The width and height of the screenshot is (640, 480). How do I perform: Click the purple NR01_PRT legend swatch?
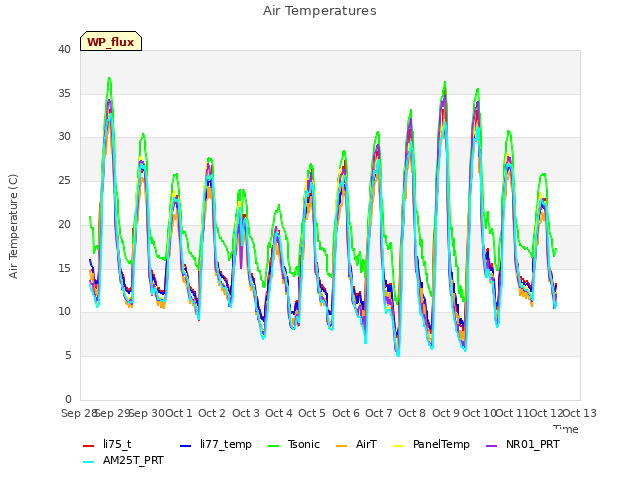(492, 445)
